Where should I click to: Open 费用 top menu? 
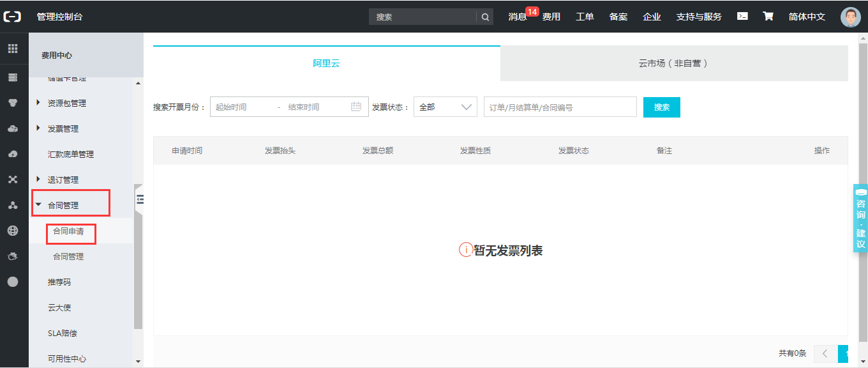[551, 17]
